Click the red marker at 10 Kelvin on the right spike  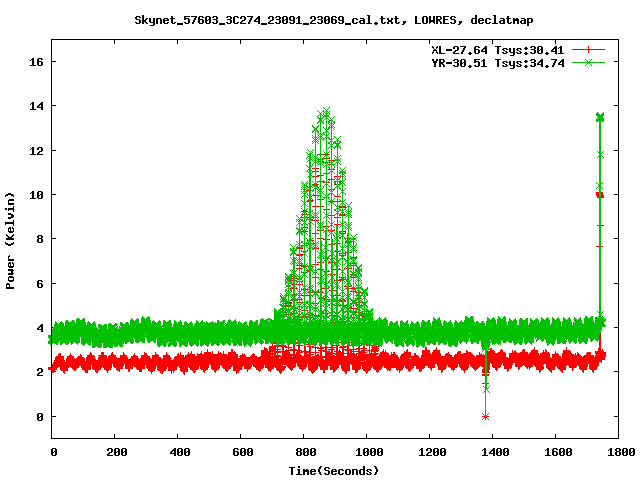600,195
